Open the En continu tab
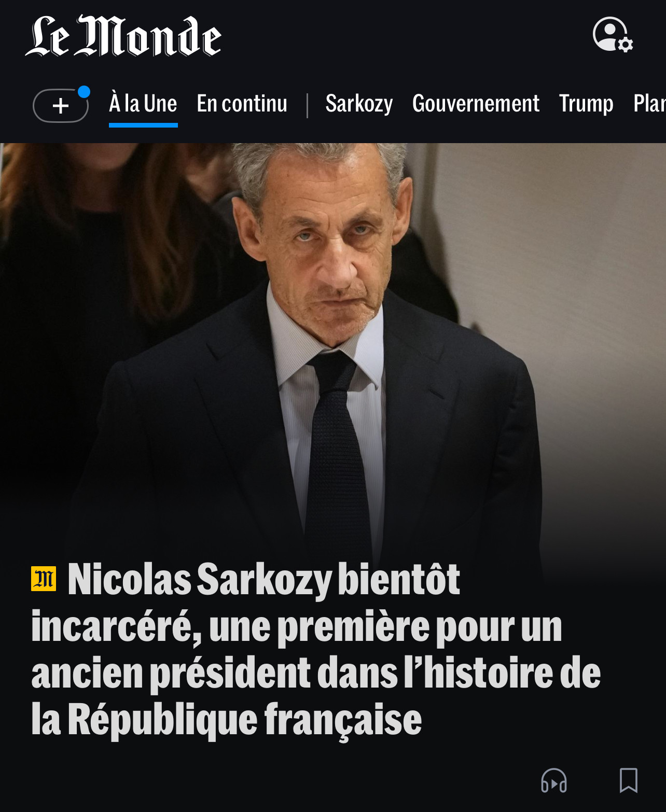The width and height of the screenshot is (666, 812). pos(242,103)
